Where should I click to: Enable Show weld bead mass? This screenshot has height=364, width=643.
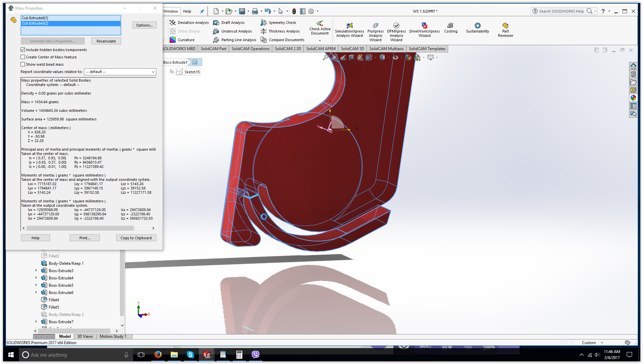(23, 64)
